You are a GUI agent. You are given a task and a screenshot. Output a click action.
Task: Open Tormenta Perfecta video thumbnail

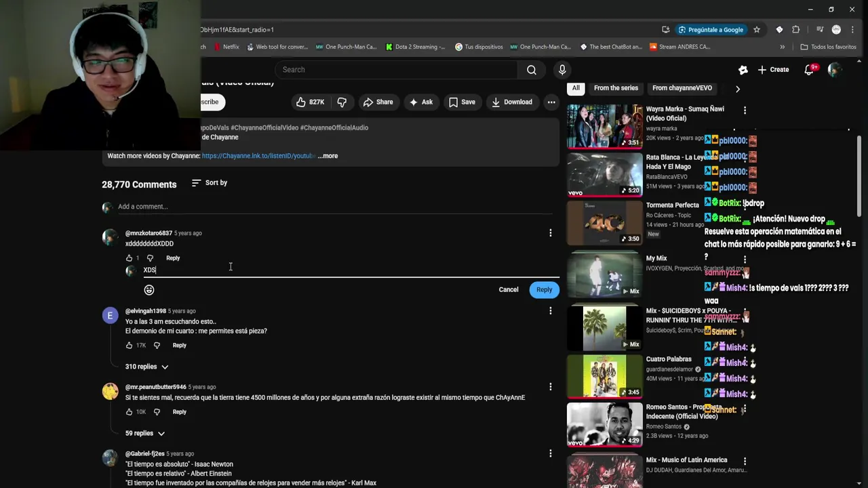click(x=604, y=222)
